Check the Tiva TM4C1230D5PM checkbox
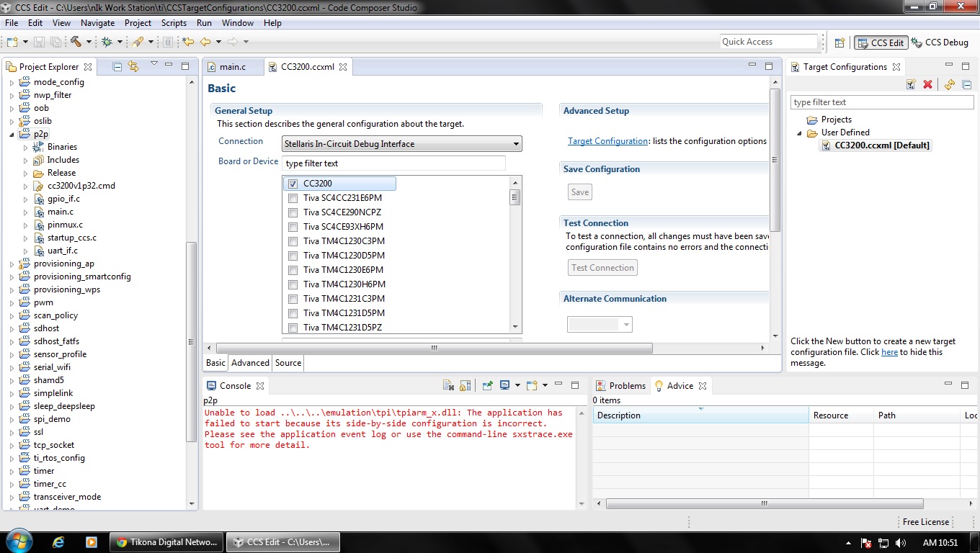The width and height of the screenshot is (980, 553). point(293,256)
